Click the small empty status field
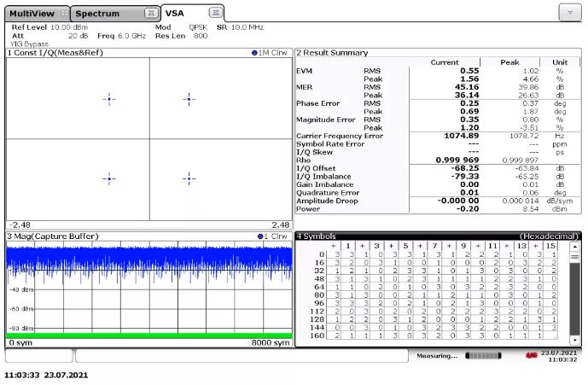The height and width of the screenshot is (385, 588). click(39, 356)
